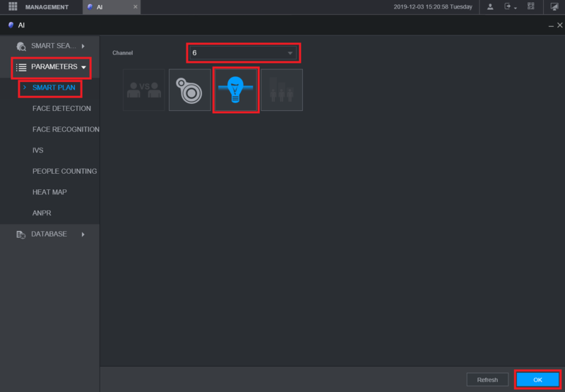Open the main menu grid icon
This screenshot has height=392, width=565.
tap(13, 6)
